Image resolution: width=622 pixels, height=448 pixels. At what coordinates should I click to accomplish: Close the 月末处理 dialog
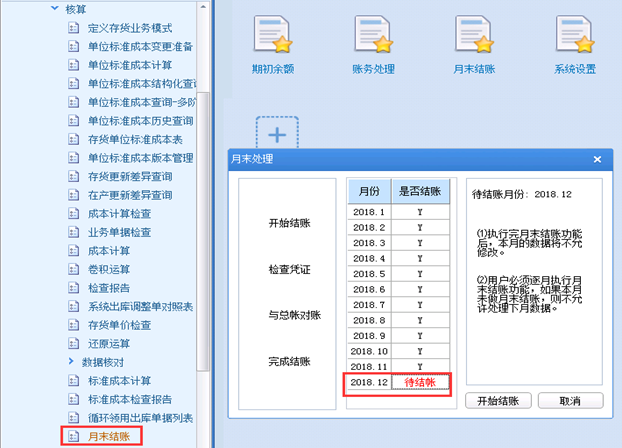point(597,159)
